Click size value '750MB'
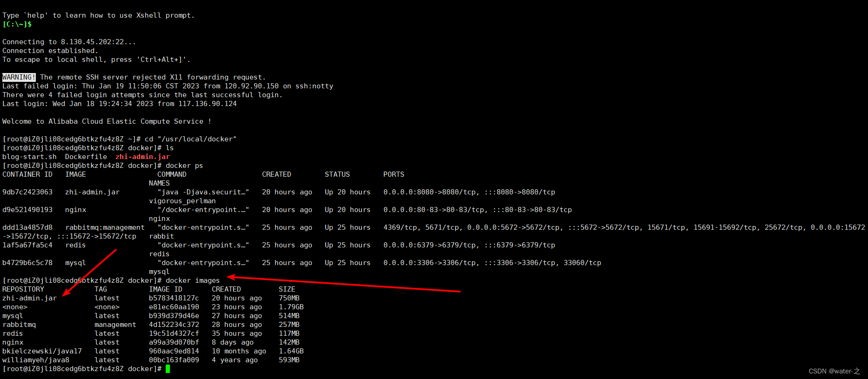This screenshot has height=379, width=868. pyautogui.click(x=289, y=298)
